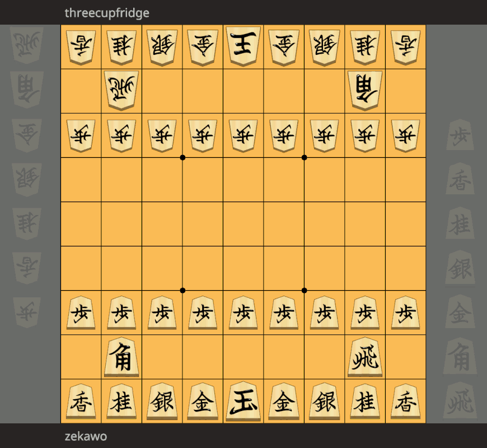
Task: Select the bottom-left knight (桂) next to the lance
Action: point(121,402)
